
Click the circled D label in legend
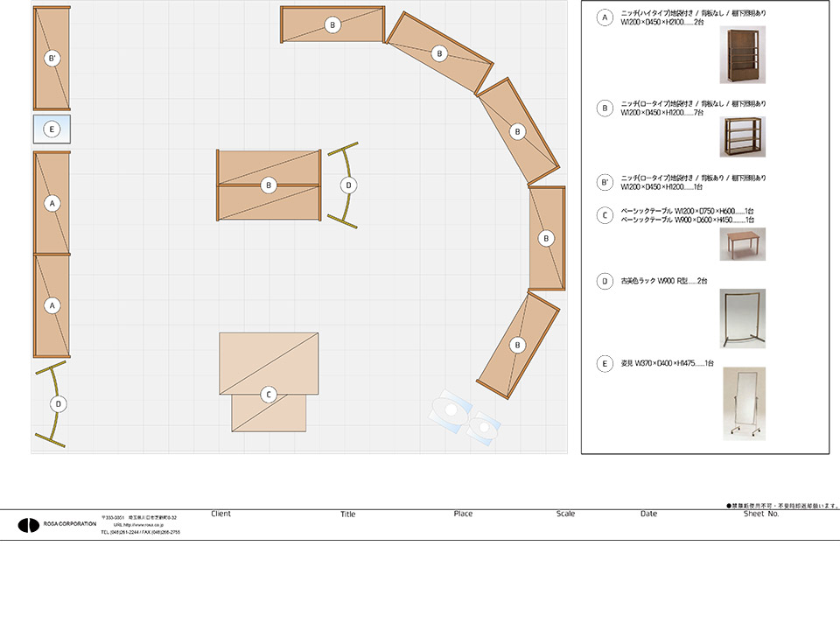(604, 282)
